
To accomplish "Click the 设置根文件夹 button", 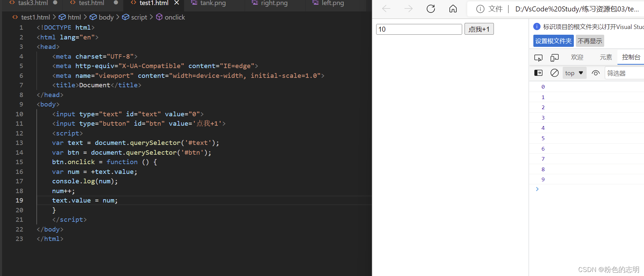I will tap(553, 41).
